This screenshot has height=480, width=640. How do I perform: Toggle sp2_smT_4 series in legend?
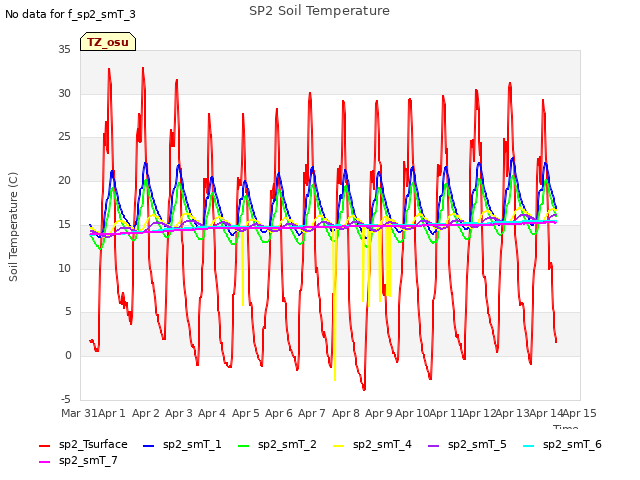(x=373, y=444)
